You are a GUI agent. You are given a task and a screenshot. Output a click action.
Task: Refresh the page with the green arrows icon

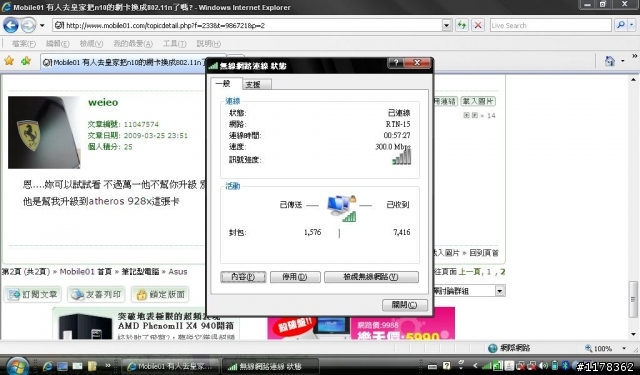tap(462, 25)
